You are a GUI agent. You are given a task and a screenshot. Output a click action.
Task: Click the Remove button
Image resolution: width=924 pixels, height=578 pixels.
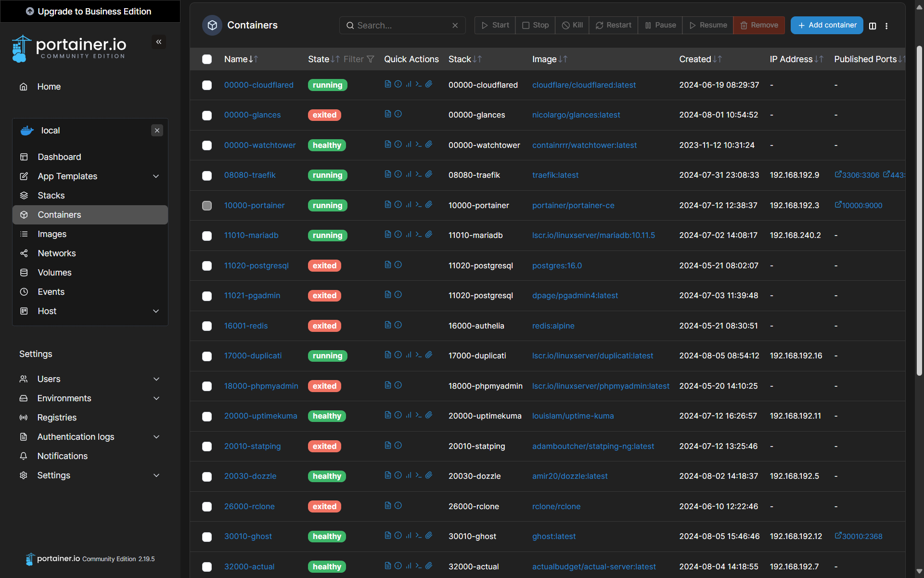point(759,25)
